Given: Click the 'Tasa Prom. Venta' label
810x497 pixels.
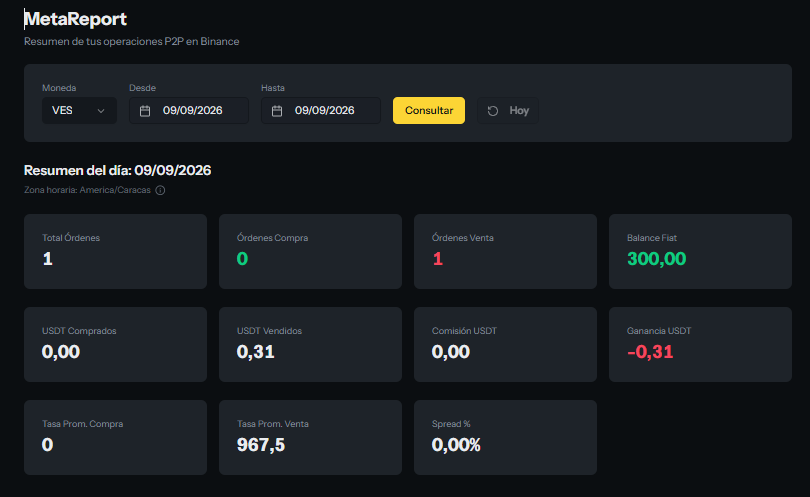Looking at the screenshot, I should [273, 424].
